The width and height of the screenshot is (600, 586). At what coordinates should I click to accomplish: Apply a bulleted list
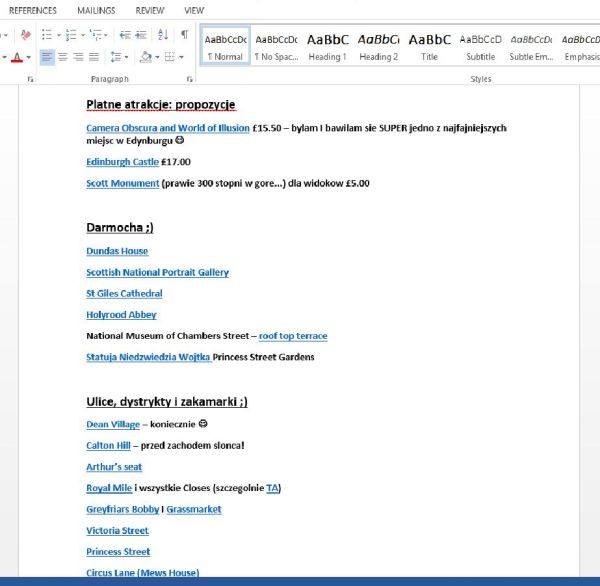(47, 35)
